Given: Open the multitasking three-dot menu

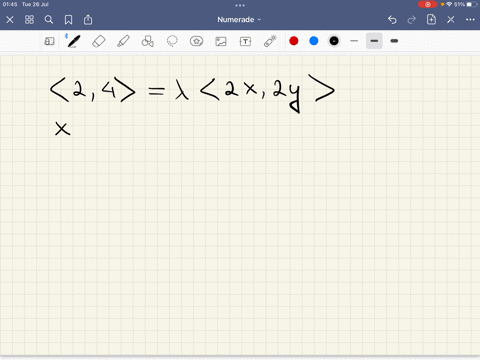Looking at the screenshot, I should pyautogui.click(x=240, y=5).
